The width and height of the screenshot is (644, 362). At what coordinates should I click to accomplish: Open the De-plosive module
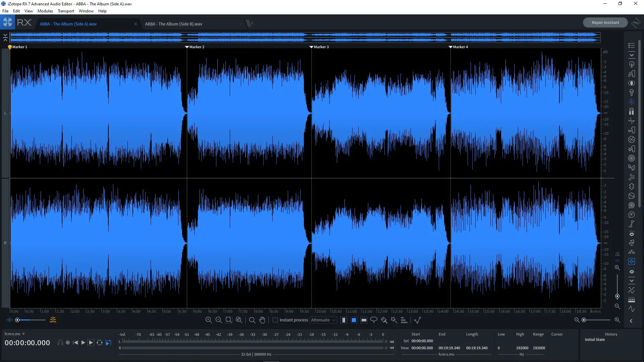(x=632, y=149)
